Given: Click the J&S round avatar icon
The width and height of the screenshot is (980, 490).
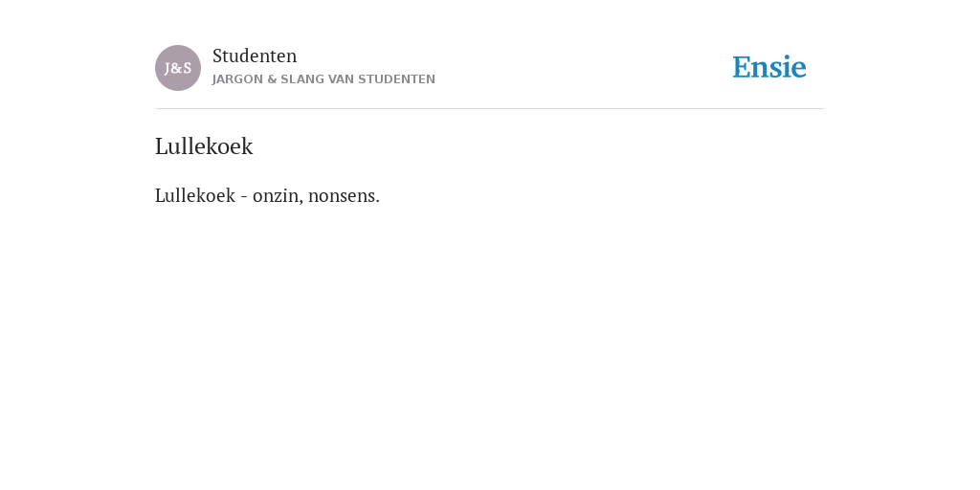Looking at the screenshot, I should 178,68.
